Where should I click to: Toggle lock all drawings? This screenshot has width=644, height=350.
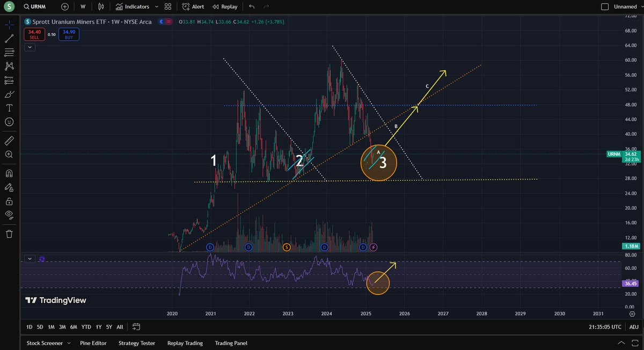pos(9,201)
